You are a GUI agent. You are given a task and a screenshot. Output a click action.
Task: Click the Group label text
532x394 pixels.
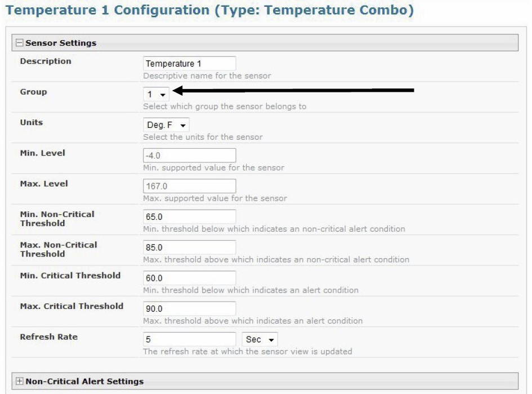34,92
